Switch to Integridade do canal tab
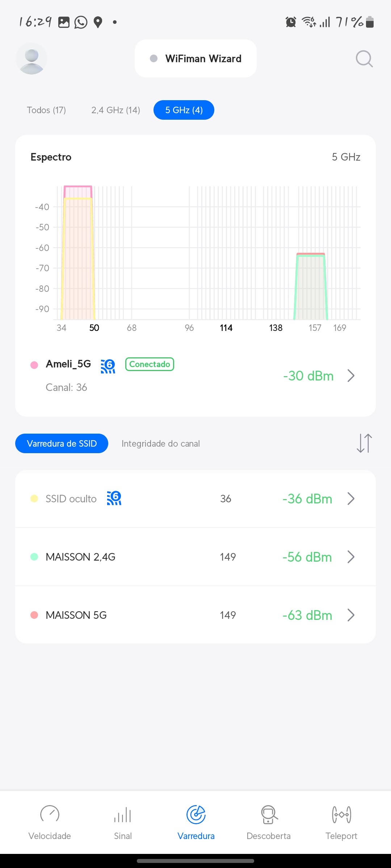Viewport: 391px width, 868px height. 161,443
